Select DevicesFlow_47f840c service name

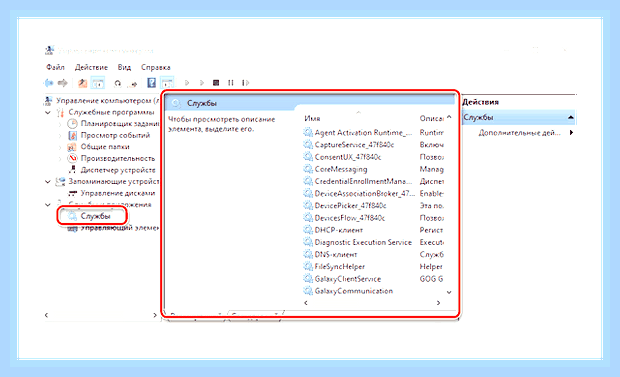pos(350,218)
